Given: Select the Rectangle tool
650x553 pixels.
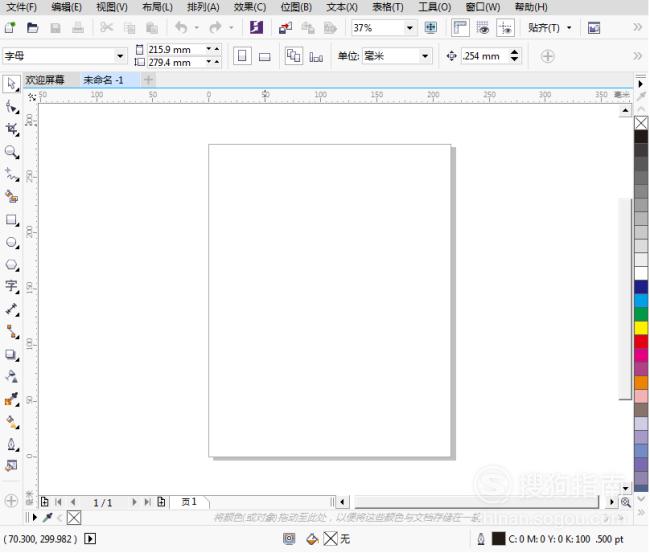Looking at the screenshot, I should tap(12, 220).
